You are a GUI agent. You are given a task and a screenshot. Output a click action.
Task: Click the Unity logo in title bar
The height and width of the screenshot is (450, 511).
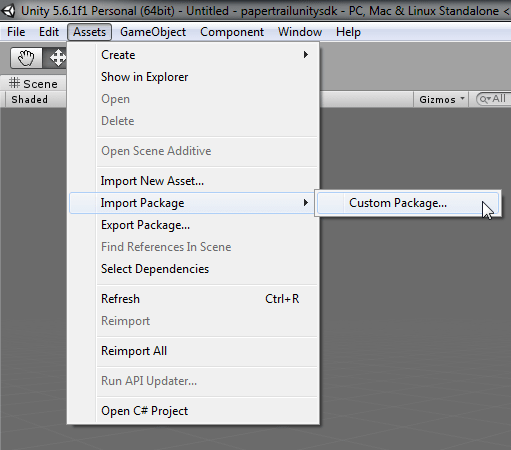(8, 11)
